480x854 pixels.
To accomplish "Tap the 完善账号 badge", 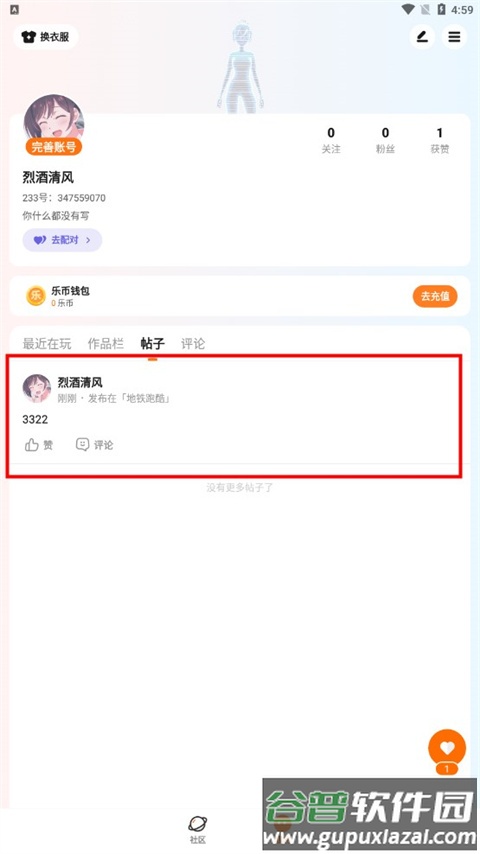I will (53, 146).
